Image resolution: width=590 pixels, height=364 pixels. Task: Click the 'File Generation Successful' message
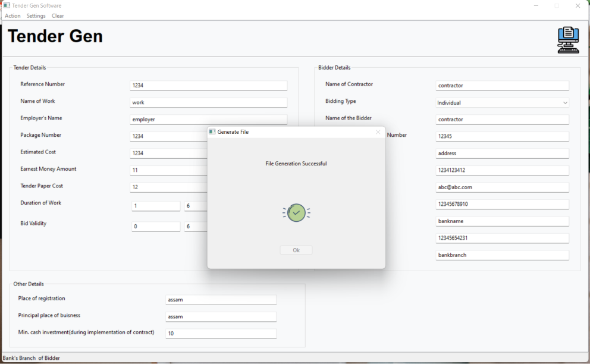[x=296, y=164]
